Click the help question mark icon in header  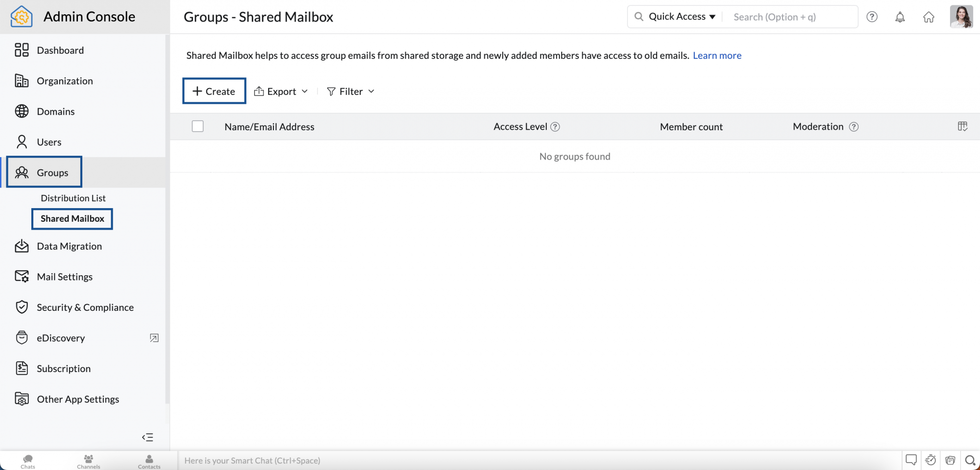[x=872, y=17]
